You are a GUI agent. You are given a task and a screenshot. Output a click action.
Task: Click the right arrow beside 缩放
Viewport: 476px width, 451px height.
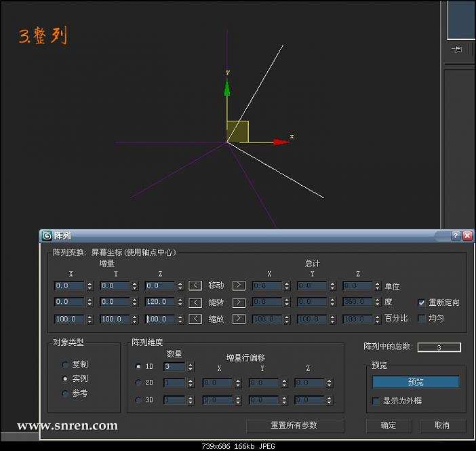click(x=239, y=319)
